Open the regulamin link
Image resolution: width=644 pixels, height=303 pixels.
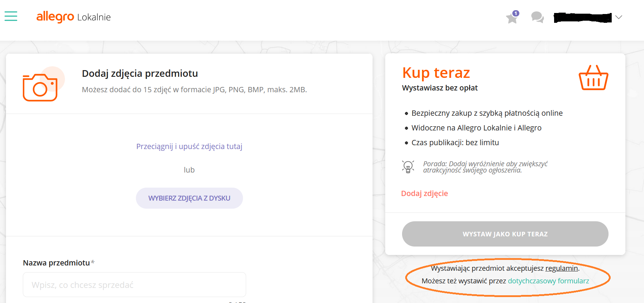click(x=561, y=268)
